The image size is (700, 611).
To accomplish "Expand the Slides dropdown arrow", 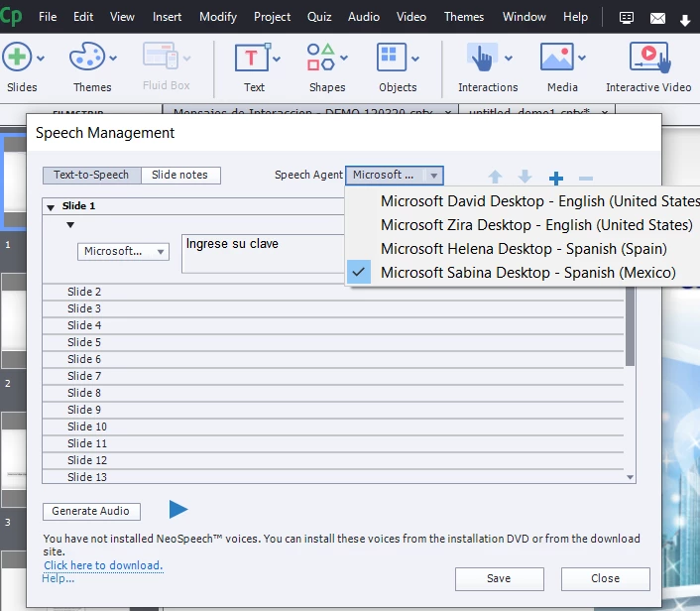I will tap(41, 59).
